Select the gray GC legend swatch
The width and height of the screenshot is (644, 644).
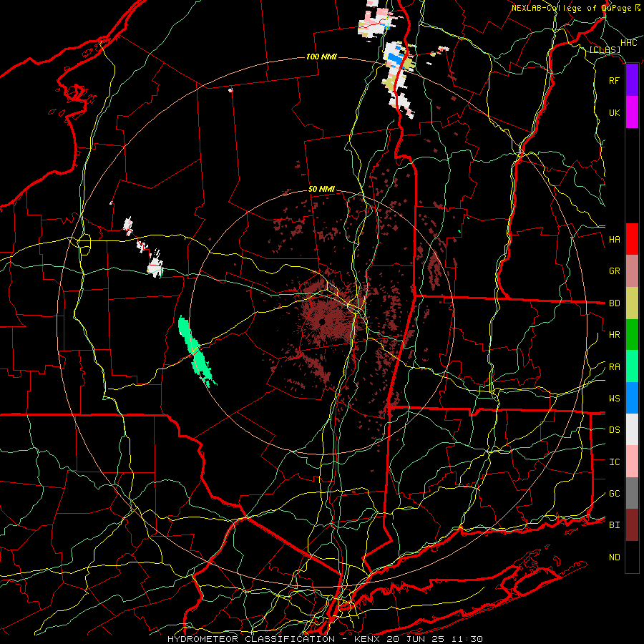[632, 493]
